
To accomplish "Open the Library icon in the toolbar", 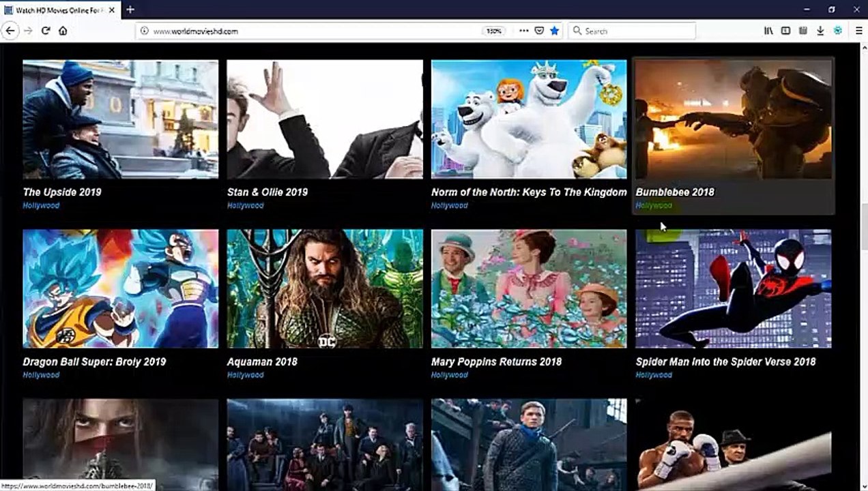I will coord(768,31).
